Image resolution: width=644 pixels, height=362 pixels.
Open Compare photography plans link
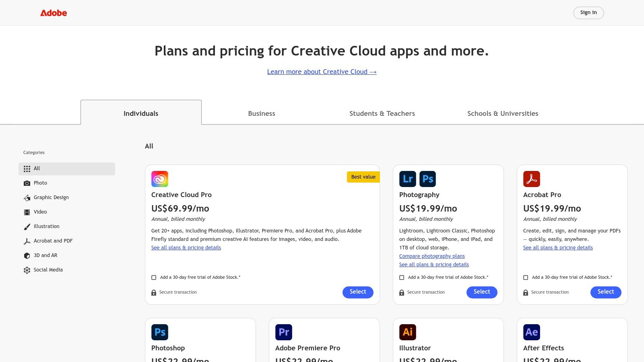point(432,256)
